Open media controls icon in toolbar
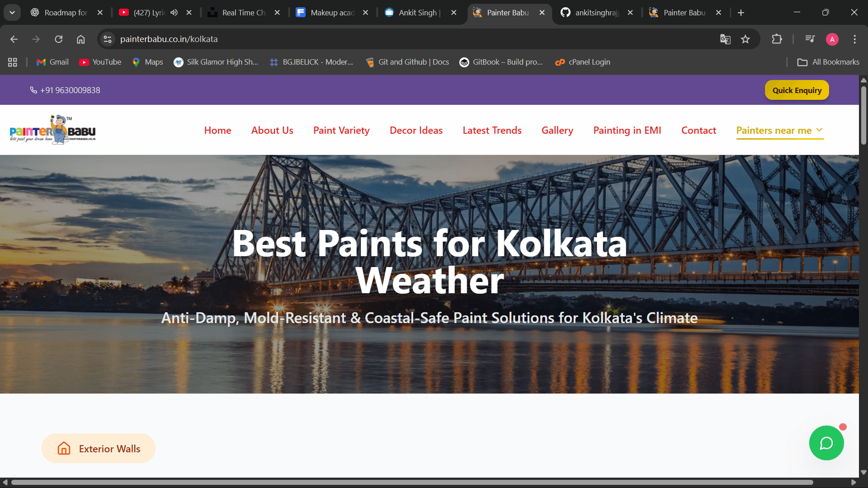 [x=810, y=39]
